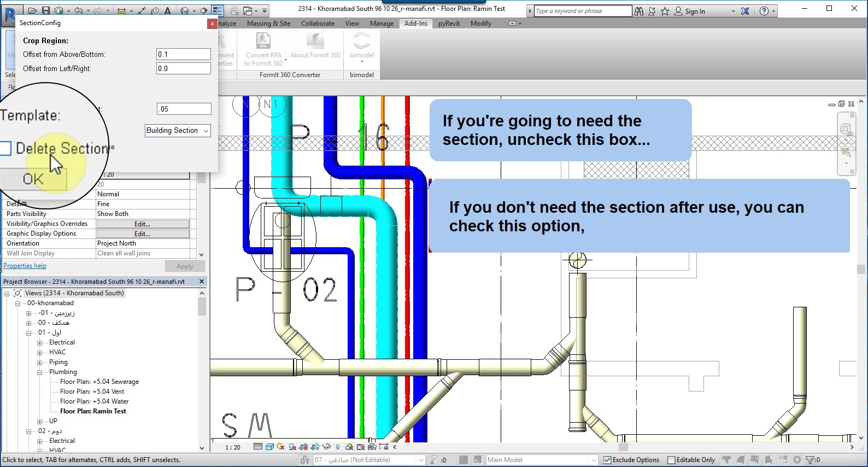This screenshot has height=467, width=868.
Task: Click the filter funnel icon in status bar
Action: [810, 460]
